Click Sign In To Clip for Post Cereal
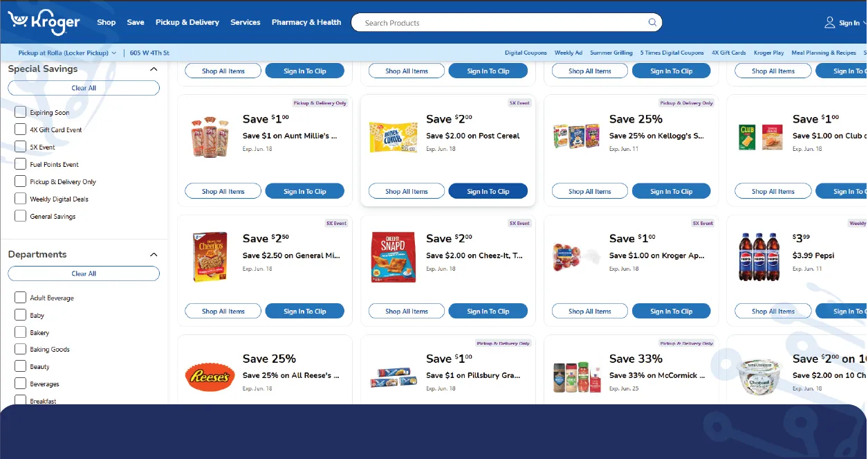868x459 pixels. pos(488,191)
